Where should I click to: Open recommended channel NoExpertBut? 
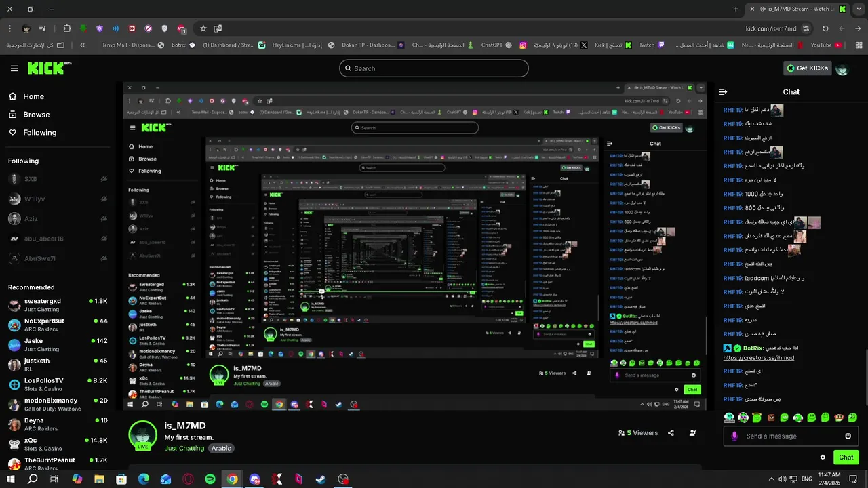(58, 325)
